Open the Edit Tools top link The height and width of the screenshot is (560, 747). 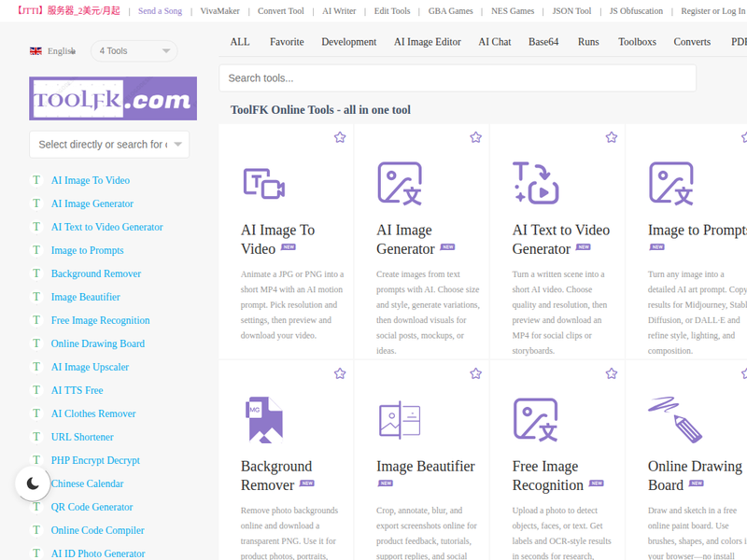click(x=391, y=11)
